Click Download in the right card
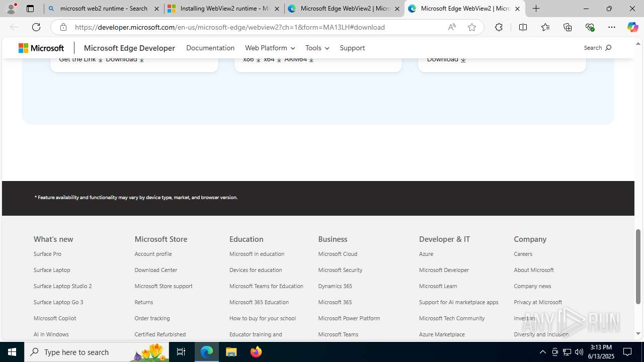This screenshot has width=644, height=362. [x=446, y=59]
